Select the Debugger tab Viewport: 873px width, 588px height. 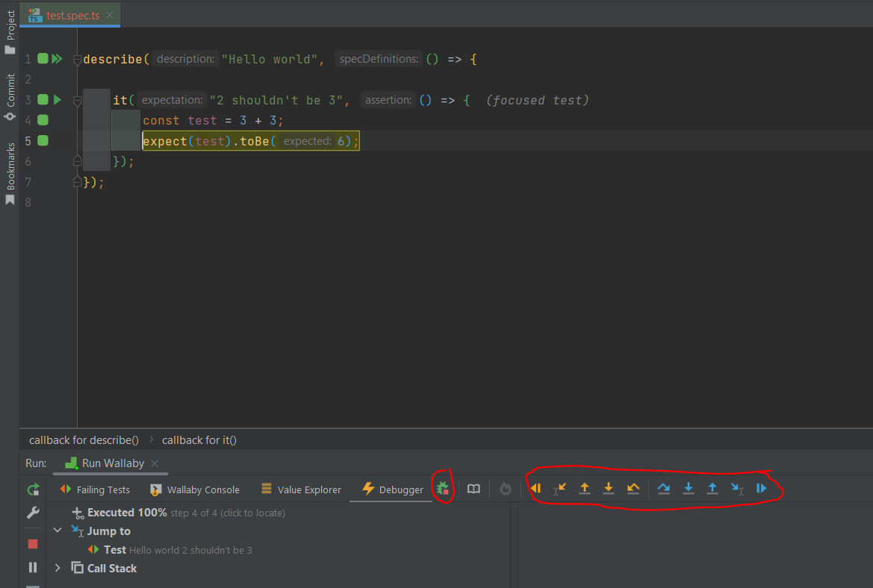[x=393, y=490]
